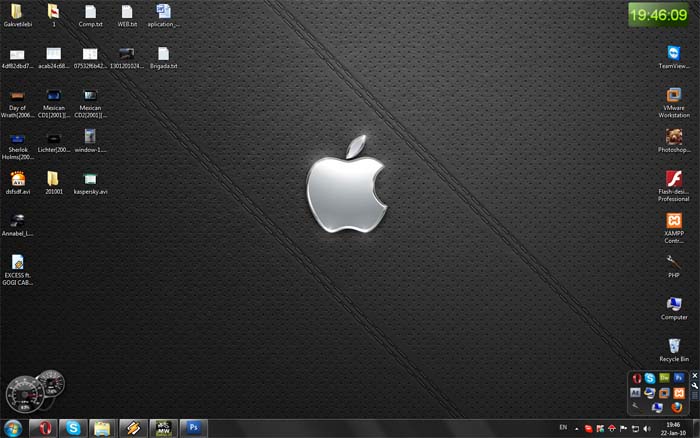Launch VMware from the launcher gadget

[x=664, y=393]
